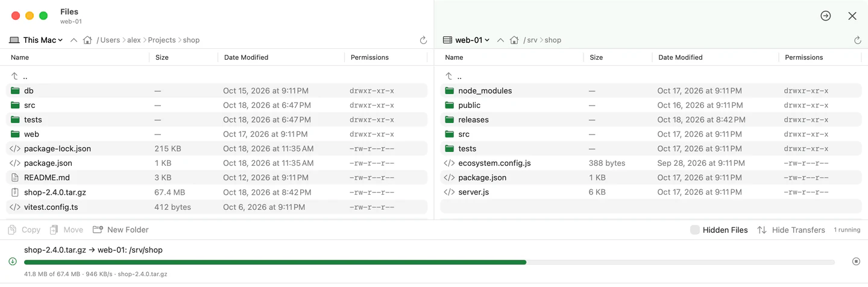
Task: Copy the selected file
Action: [24, 230]
